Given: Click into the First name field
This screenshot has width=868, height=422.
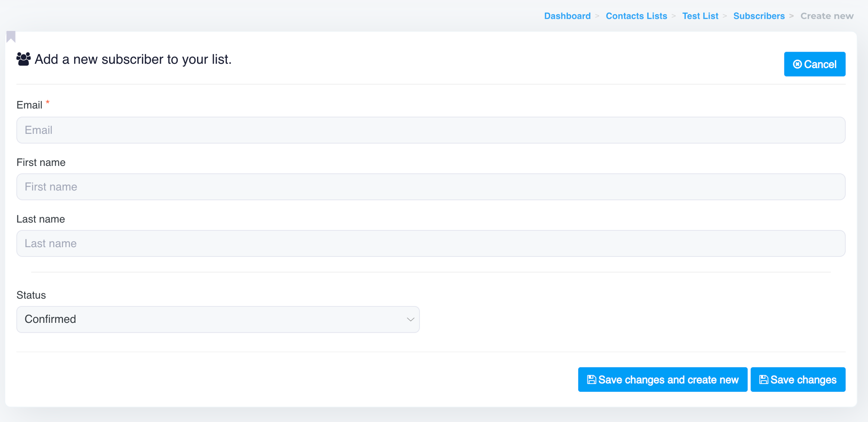Looking at the screenshot, I should [431, 187].
